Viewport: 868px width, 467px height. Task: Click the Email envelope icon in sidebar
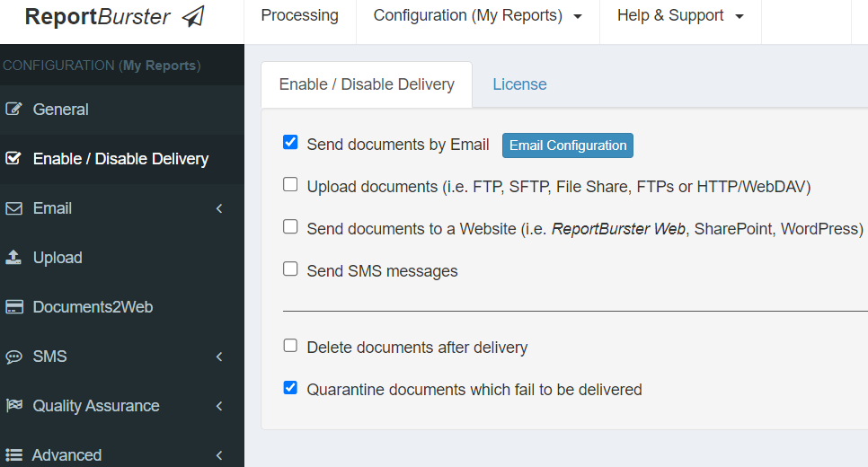[x=13, y=208]
